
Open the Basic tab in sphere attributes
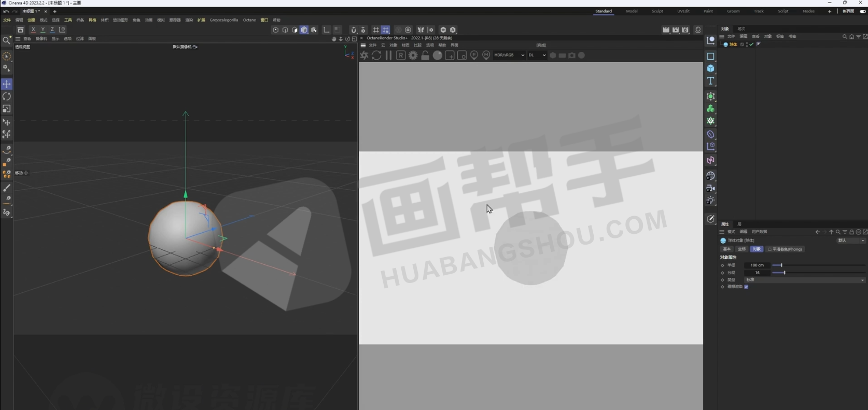point(727,249)
